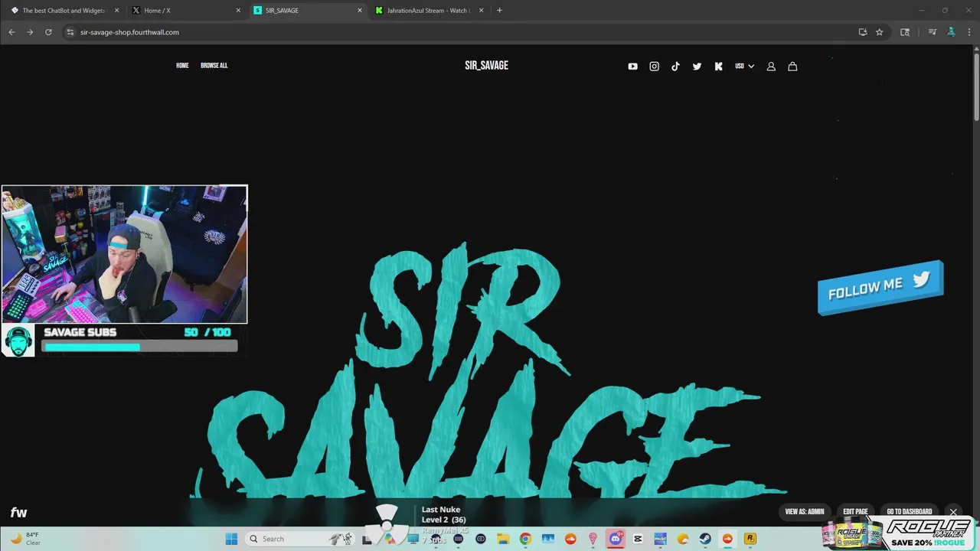Open the weather widget showing 84°F
This screenshot has height=551, width=980.
click(26, 539)
